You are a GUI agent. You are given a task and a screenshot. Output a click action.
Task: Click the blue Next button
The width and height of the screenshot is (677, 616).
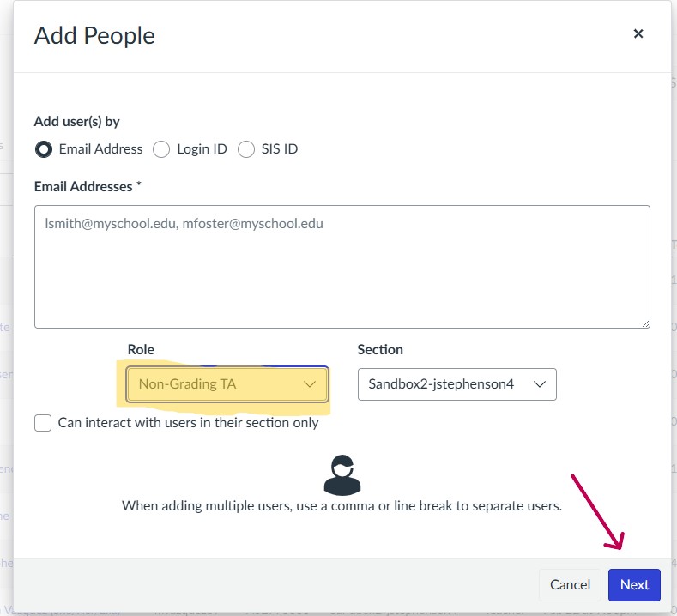pos(634,584)
